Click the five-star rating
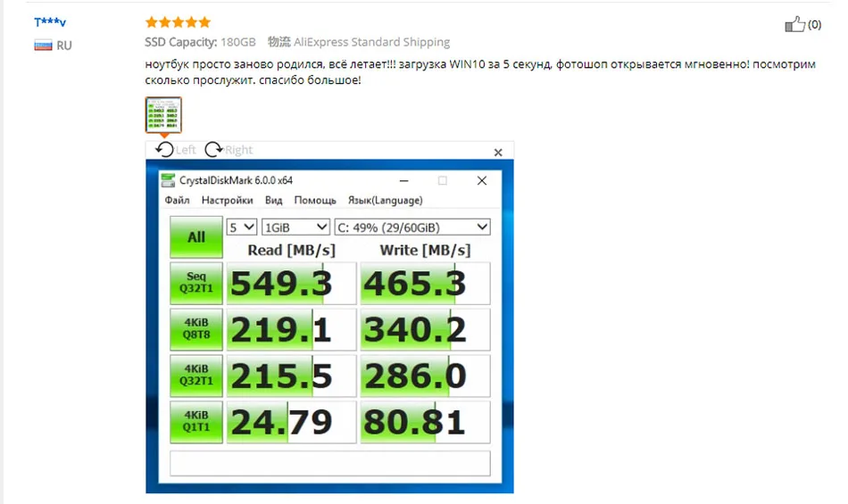This screenshot has height=504, width=848. (x=178, y=22)
